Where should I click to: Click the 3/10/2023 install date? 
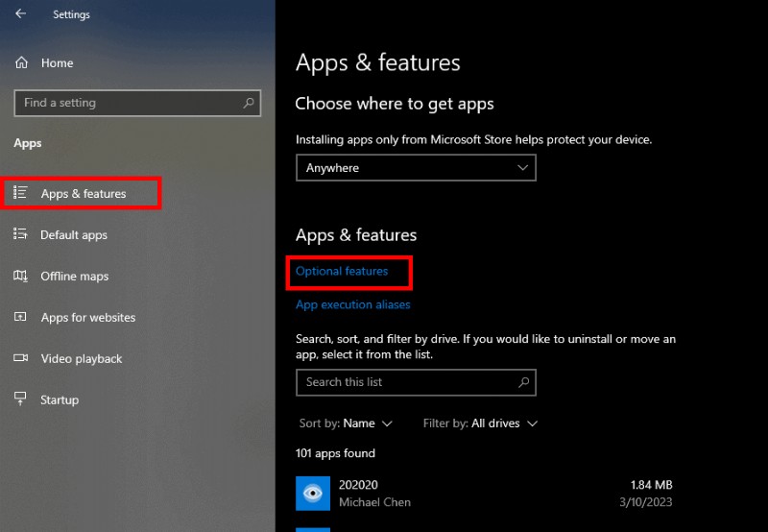point(645,502)
